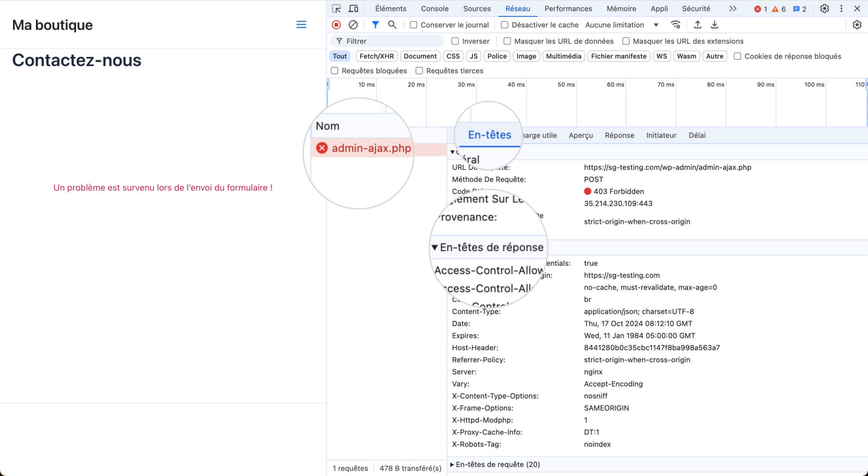Open the En-têtes request detail tab
The height and width of the screenshot is (476, 868).
point(489,135)
